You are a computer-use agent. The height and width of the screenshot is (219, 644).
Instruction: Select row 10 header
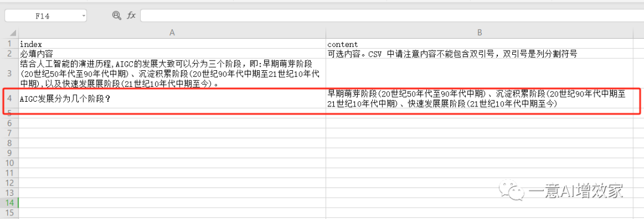9,163
